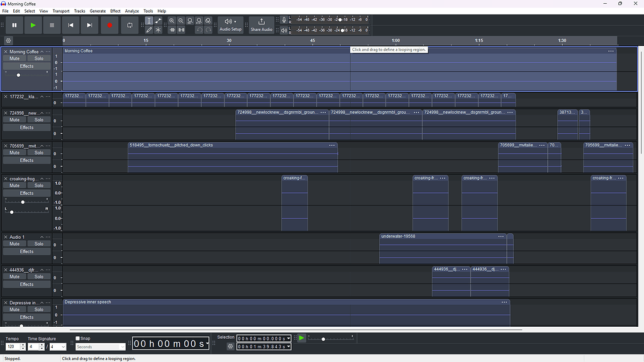Mute the croaking-frog track
This screenshot has height=362, width=644.
tap(14, 185)
